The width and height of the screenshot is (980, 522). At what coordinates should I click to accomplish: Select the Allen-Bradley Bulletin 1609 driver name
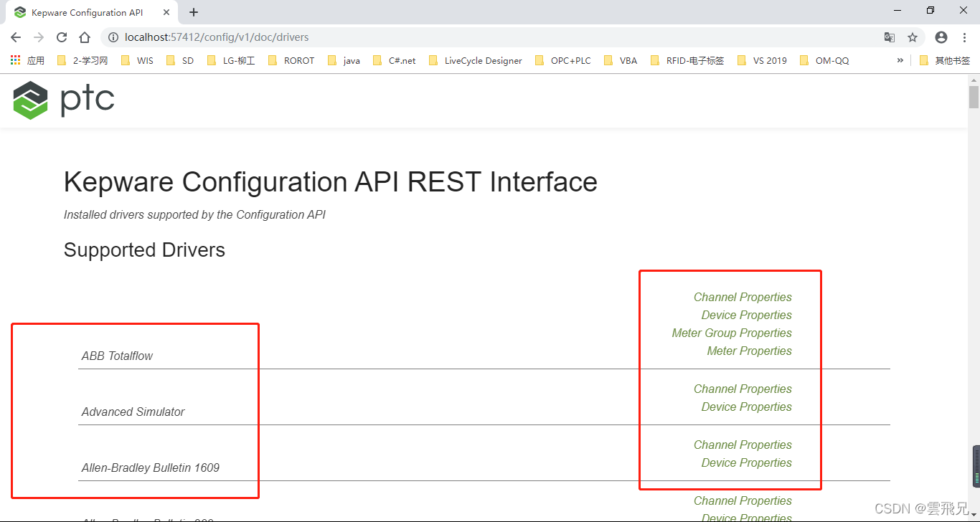[151, 468]
